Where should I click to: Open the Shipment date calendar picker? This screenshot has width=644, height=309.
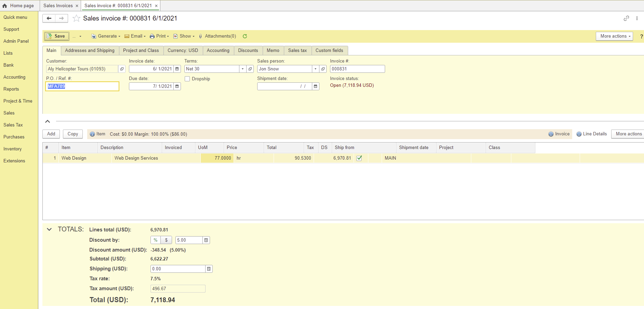316,86
